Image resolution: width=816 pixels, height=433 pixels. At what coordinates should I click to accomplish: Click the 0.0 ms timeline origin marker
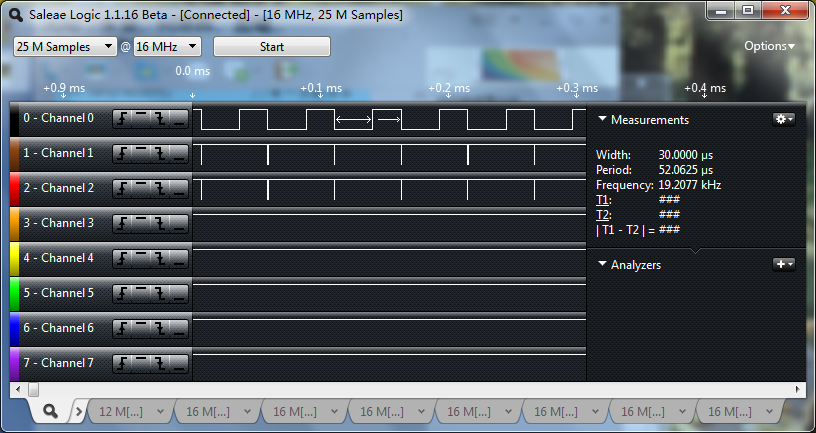193,71
